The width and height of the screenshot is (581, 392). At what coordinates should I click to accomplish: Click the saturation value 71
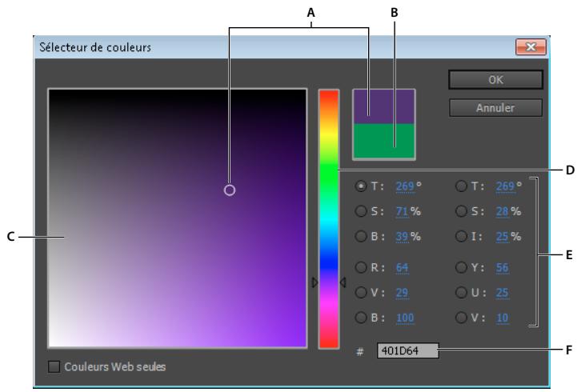click(x=402, y=211)
